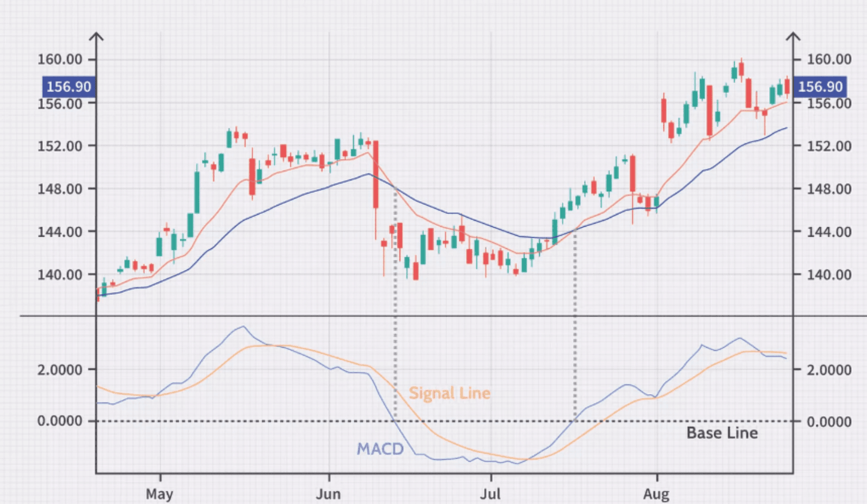Click the up arrow atop left price axis
Screen dimensions: 867x504
96,37
